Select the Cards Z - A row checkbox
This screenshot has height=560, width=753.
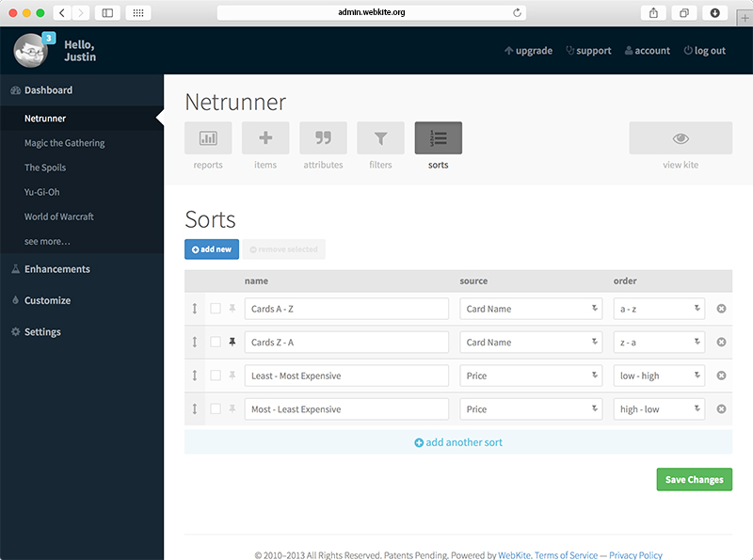click(216, 342)
